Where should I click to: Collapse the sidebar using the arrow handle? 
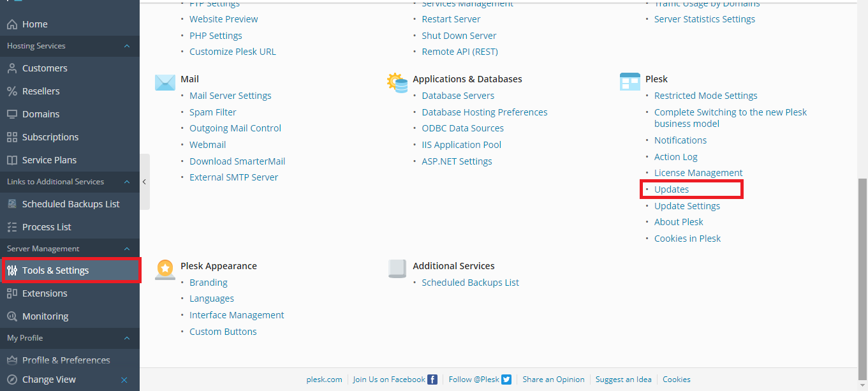click(x=145, y=182)
